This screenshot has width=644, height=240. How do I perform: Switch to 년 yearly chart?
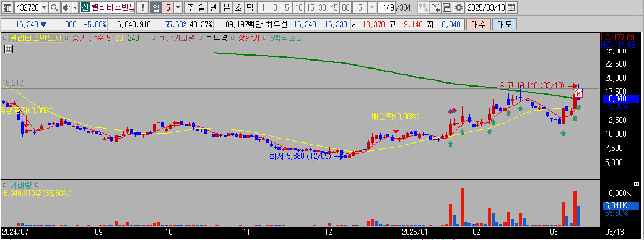pos(213,7)
